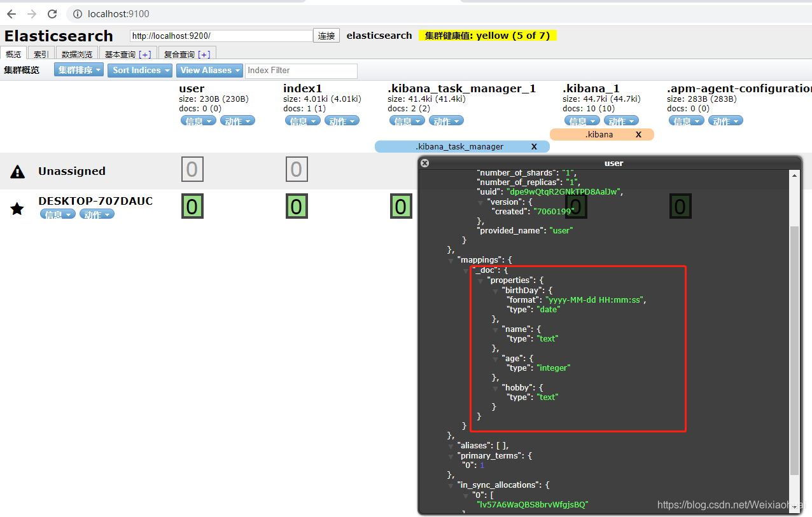Click the site info icon in the address bar
The height and width of the screenshot is (517, 812).
(76, 13)
